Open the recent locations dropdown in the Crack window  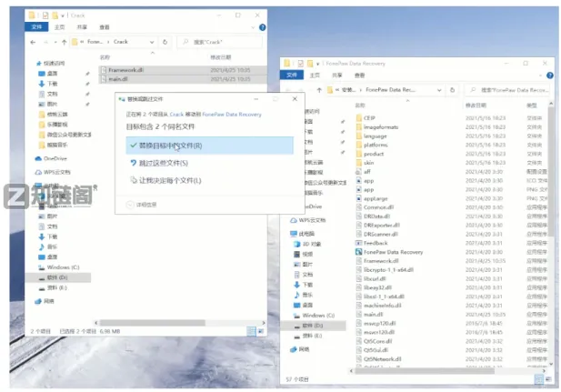55,42
